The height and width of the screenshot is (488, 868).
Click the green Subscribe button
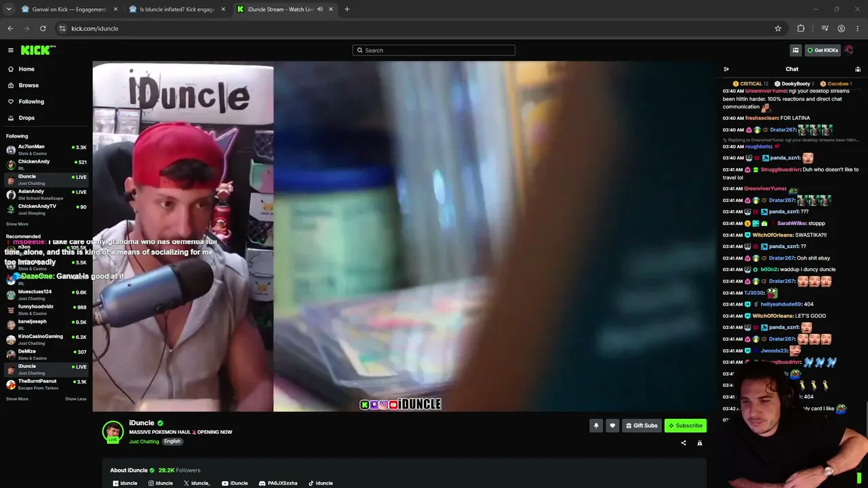point(686,426)
